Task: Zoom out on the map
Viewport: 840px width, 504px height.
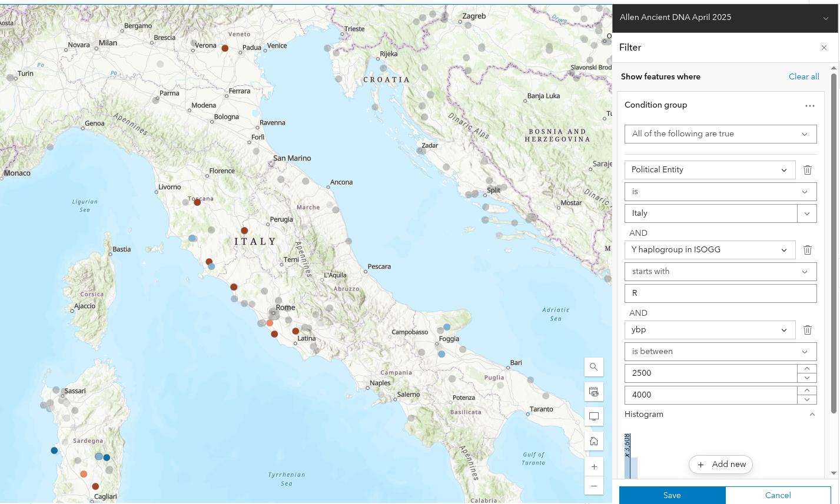Action: (593, 486)
